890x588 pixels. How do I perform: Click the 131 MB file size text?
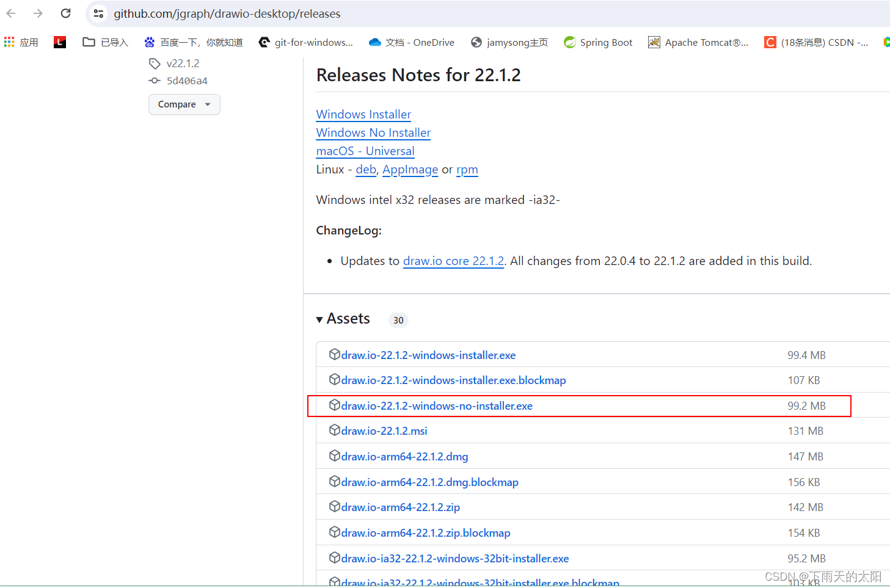click(806, 431)
